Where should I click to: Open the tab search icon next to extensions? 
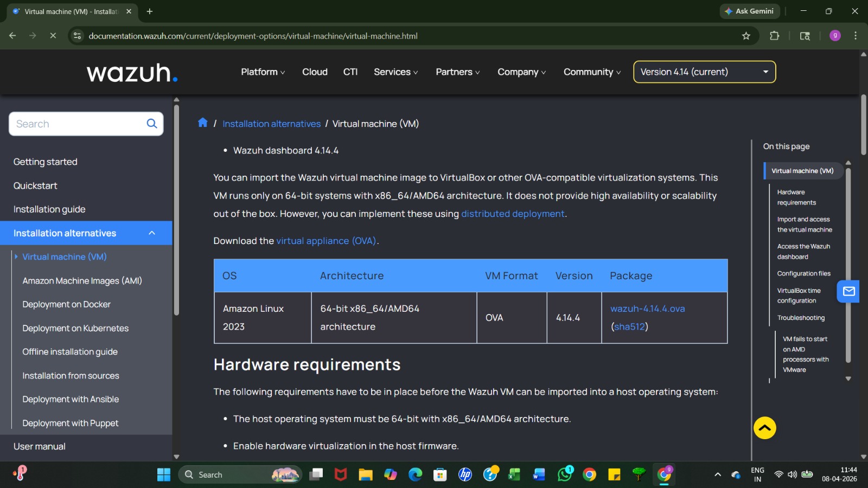pyautogui.click(x=805, y=36)
